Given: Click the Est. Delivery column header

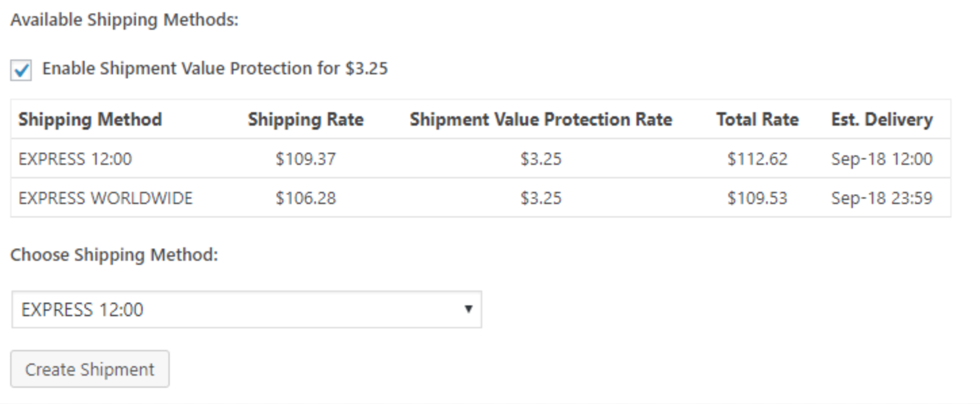Looking at the screenshot, I should (x=881, y=120).
